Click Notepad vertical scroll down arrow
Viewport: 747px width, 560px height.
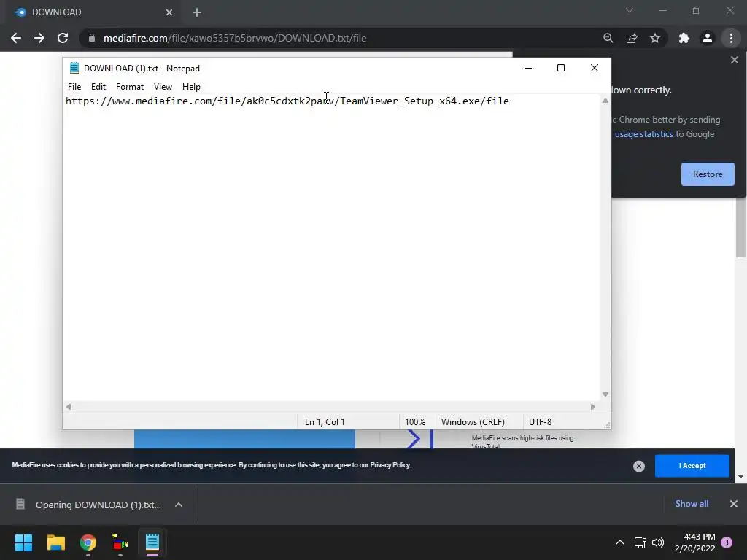[605, 394]
